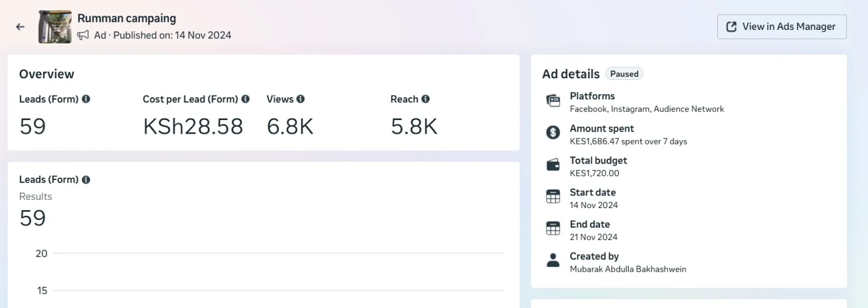Click creator name Mubarak Abdulla Bakhashwein
Viewport: 868px width, 308px height.
628,269
